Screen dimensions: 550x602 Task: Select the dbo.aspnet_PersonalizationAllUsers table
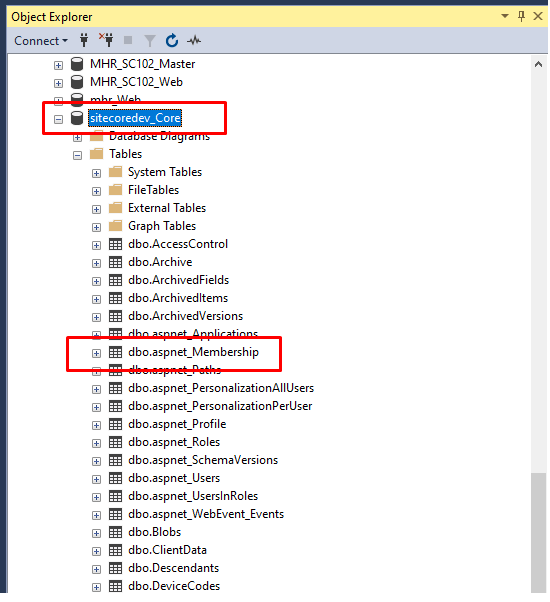coord(221,388)
